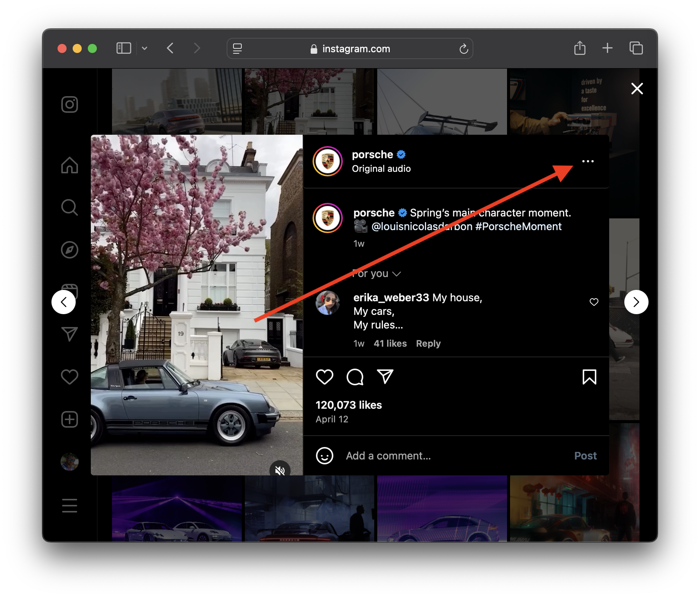Screen dimensions: 700x598
Task: Open porsche username in post header
Action: point(372,154)
